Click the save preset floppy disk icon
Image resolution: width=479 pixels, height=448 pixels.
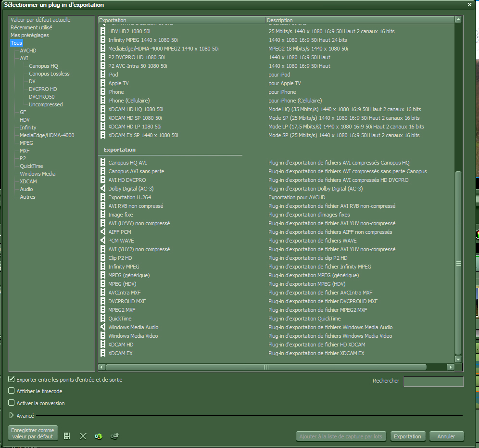click(67, 436)
